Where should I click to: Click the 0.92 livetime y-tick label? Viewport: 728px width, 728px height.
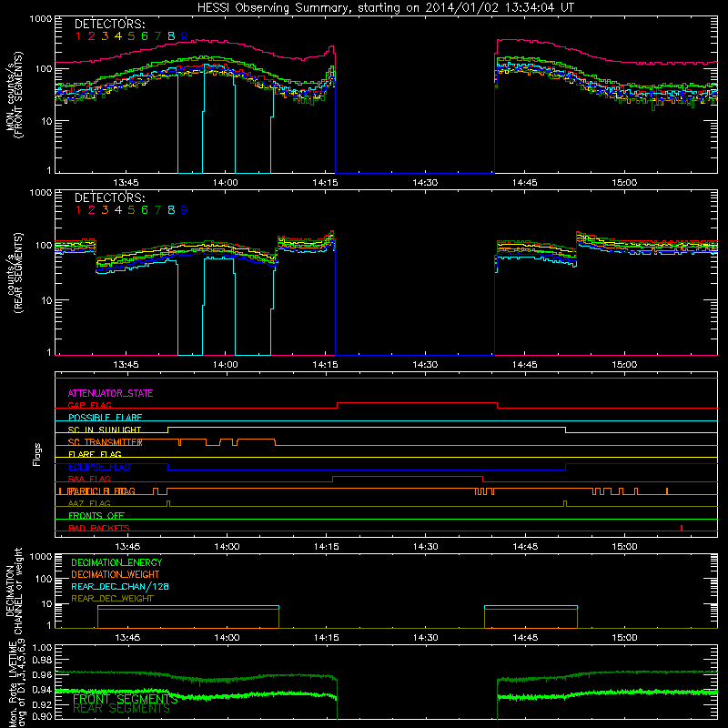(42, 704)
